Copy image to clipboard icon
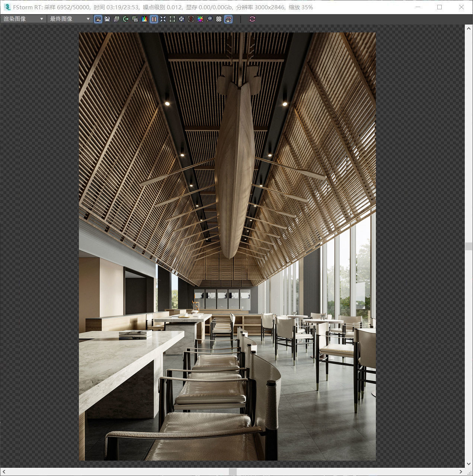This screenshot has width=473, height=476. [x=135, y=19]
